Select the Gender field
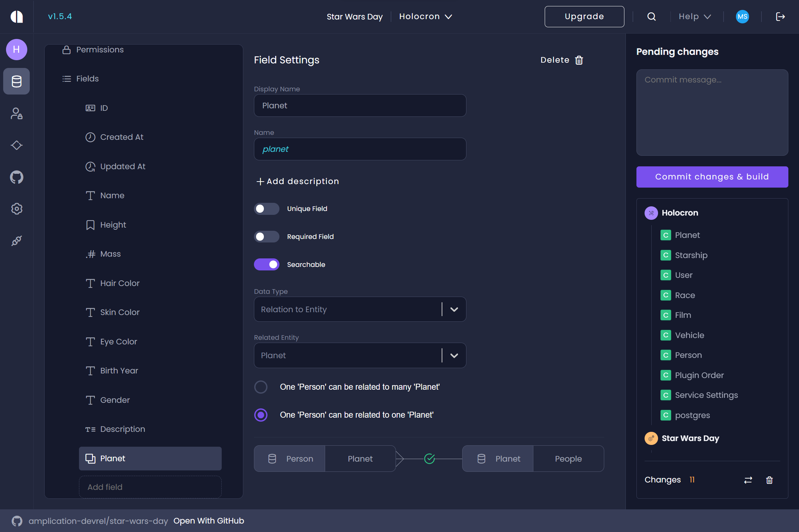 [150, 400]
